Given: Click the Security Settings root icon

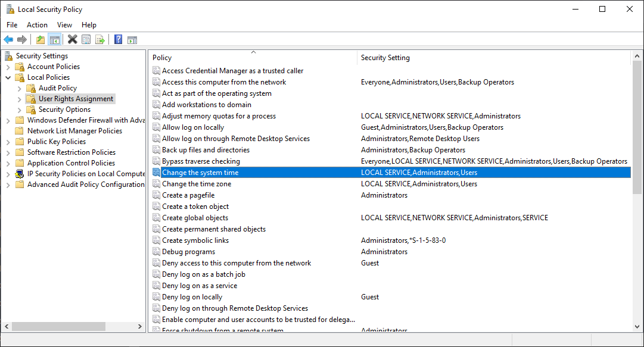Looking at the screenshot, I should point(8,55).
